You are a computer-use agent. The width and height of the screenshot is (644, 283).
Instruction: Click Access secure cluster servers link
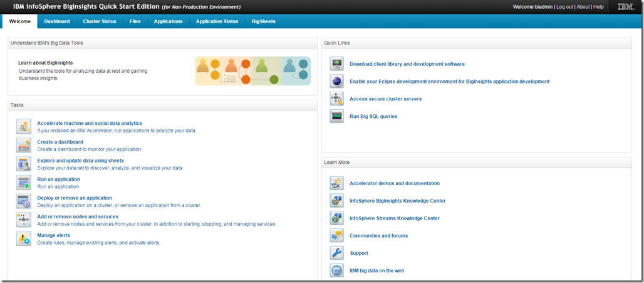pos(386,99)
